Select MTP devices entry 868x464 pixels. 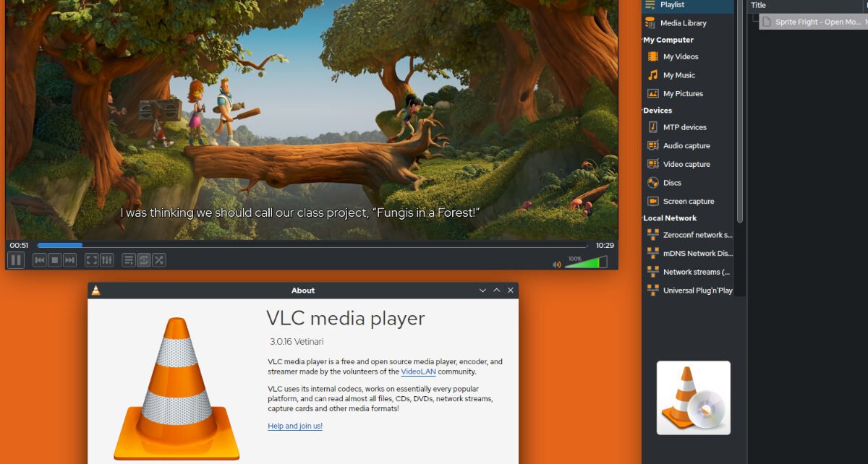pyautogui.click(x=688, y=127)
